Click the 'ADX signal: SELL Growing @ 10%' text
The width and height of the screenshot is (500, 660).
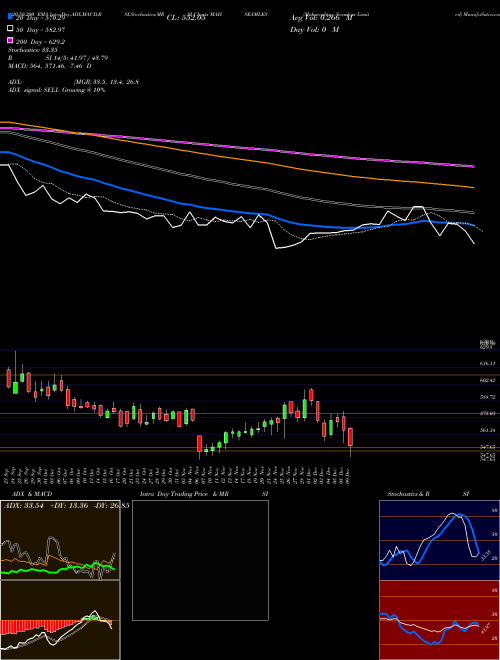(x=56, y=90)
